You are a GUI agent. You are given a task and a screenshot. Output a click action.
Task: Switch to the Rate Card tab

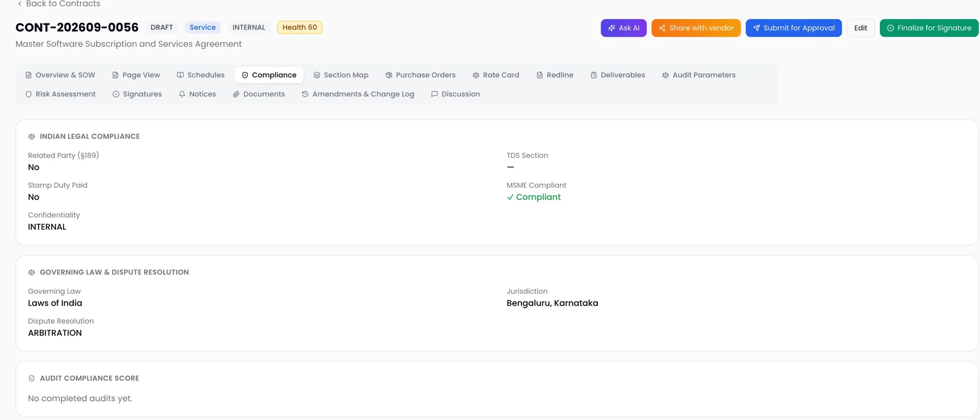click(x=495, y=75)
